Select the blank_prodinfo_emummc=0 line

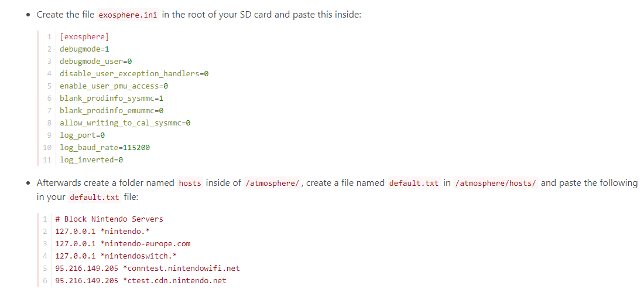click(x=111, y=111)
